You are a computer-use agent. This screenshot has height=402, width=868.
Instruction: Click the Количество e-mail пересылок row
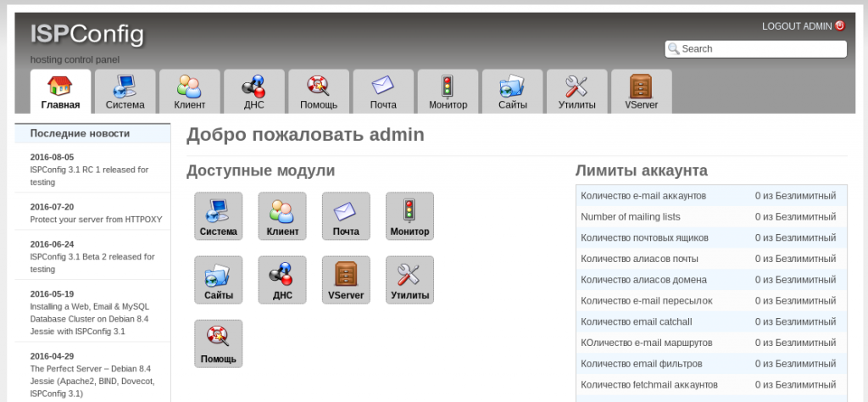tap(711, 301)
